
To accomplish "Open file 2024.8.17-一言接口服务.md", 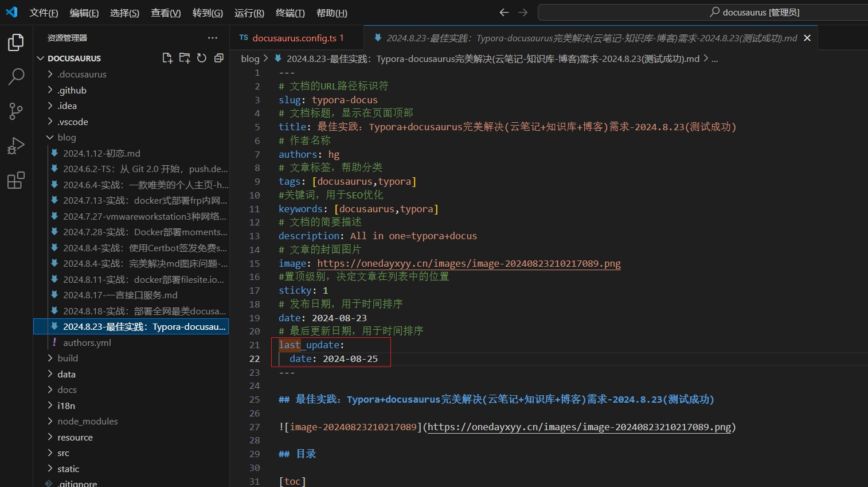I will tap(131, 295).
